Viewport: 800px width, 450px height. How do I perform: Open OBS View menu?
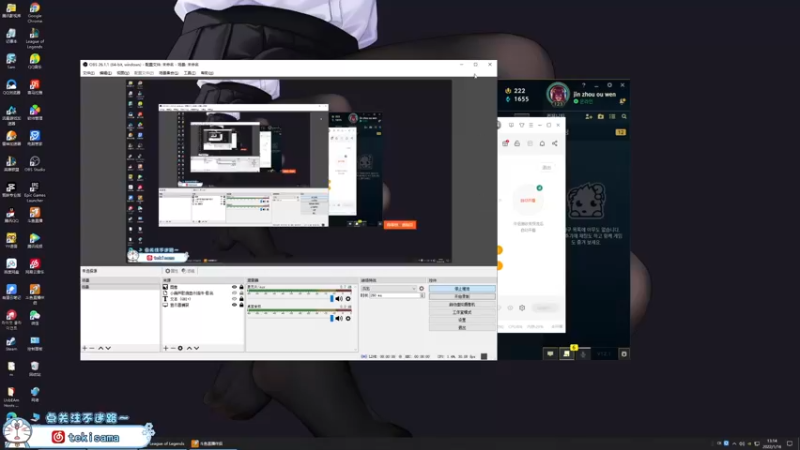(123, 73)
